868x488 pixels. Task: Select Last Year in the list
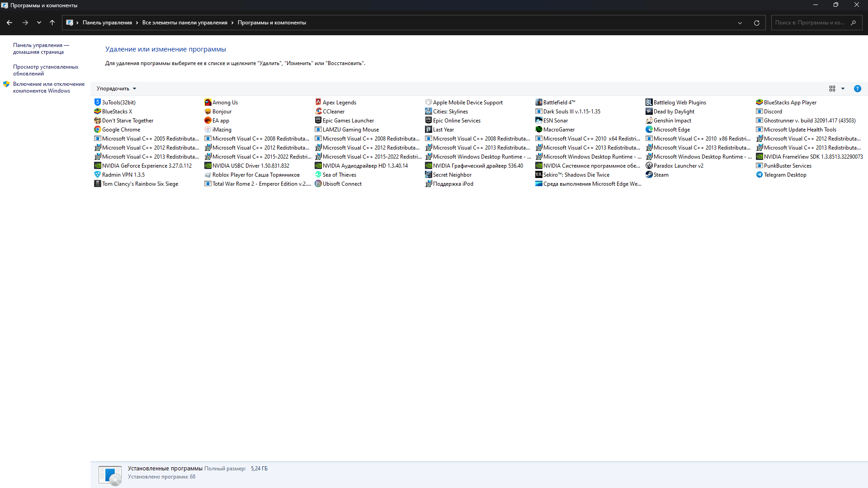[439, 129]
